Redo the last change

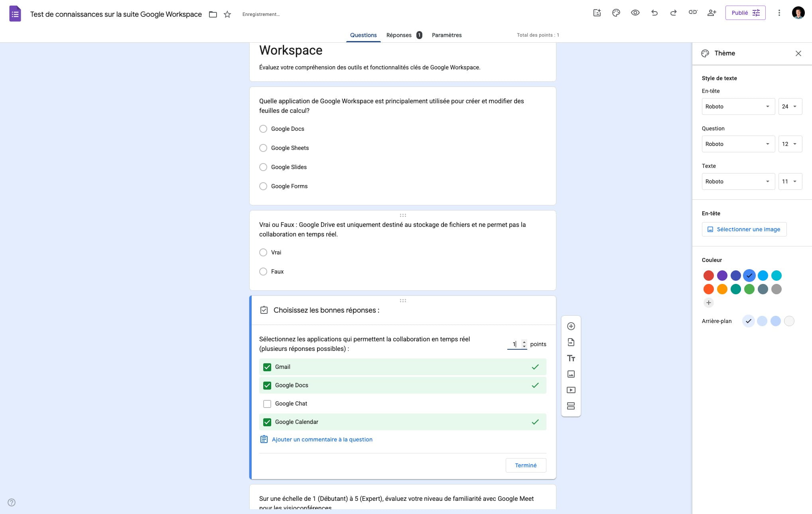pos(674,13)
